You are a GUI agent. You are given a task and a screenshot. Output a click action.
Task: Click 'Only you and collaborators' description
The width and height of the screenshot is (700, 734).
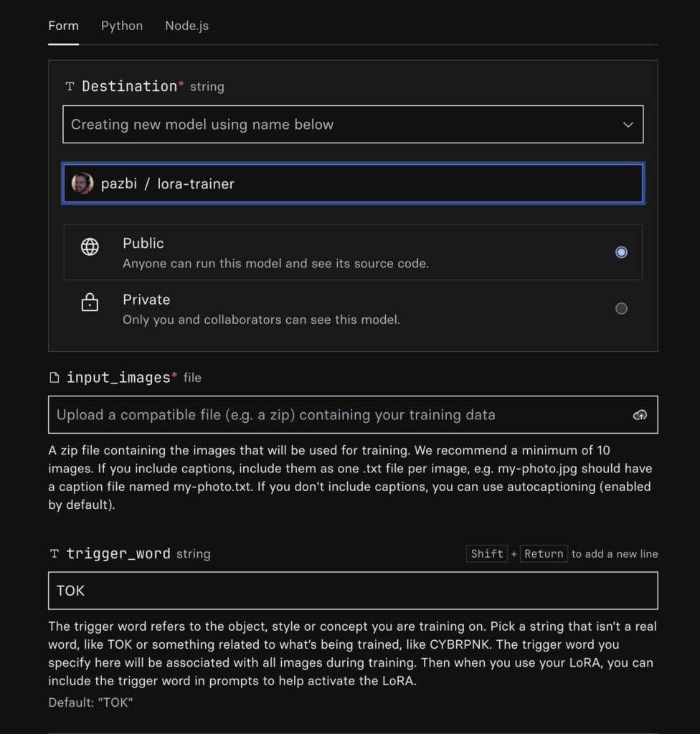[x=261, y=320]
